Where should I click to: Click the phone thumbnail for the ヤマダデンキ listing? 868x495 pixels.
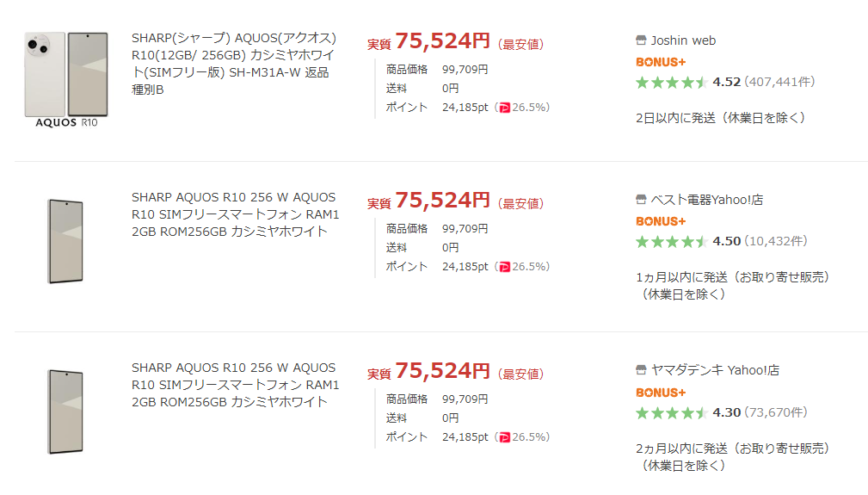click(x=66, y=411)
